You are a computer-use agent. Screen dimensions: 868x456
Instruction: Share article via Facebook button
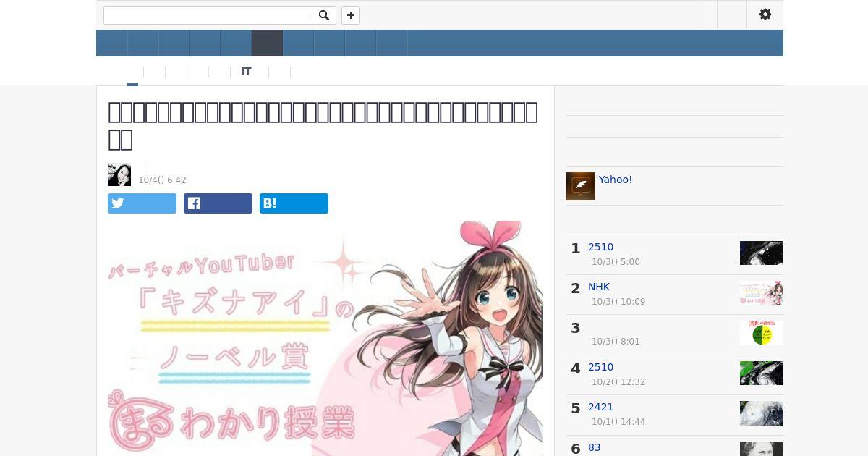(218, 203)
